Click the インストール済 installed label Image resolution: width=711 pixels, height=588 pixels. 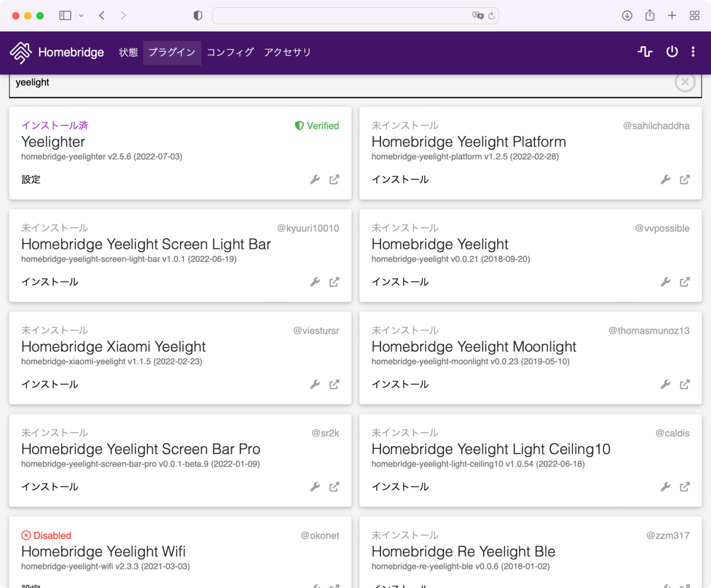(x=55, y=126)
